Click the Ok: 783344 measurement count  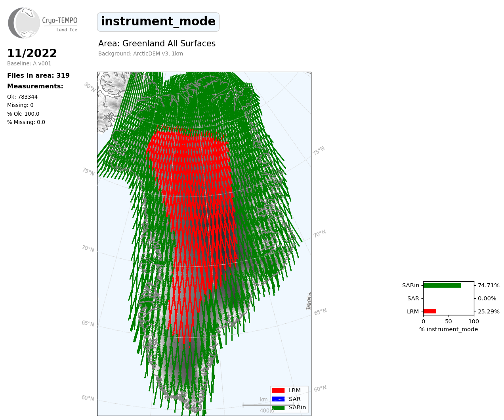[22, 97]
